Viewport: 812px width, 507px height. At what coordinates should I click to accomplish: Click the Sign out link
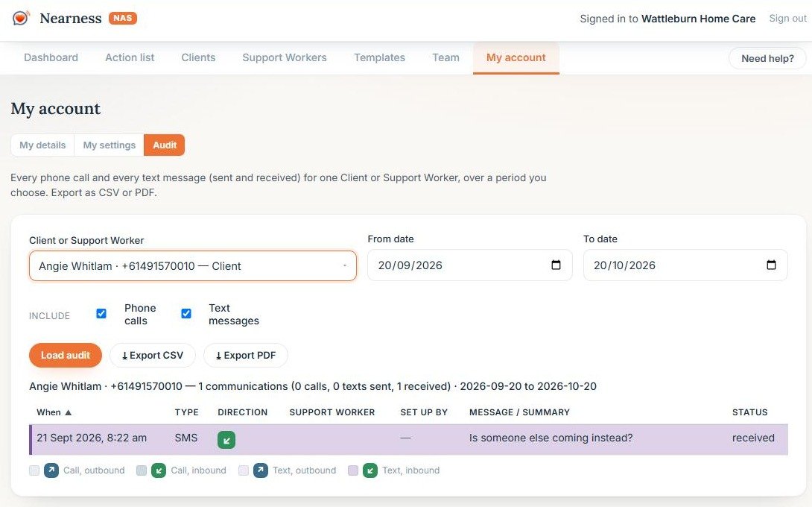pyautogui.click(x=787, y=18)
